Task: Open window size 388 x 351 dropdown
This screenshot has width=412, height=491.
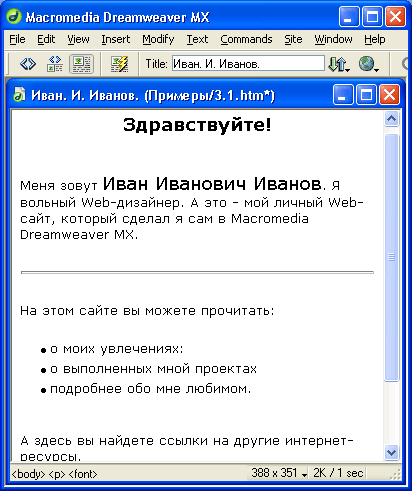Action: click(279, 473)
